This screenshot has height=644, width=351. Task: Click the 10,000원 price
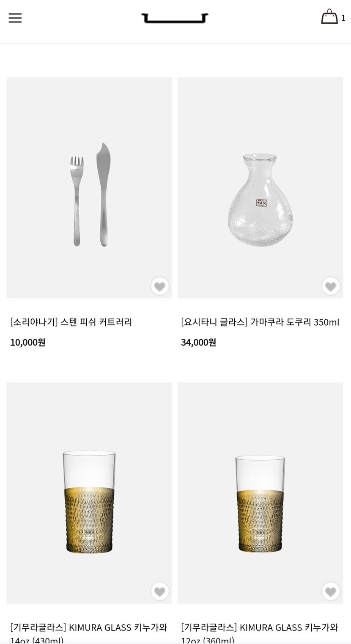(x=28, y=342)
